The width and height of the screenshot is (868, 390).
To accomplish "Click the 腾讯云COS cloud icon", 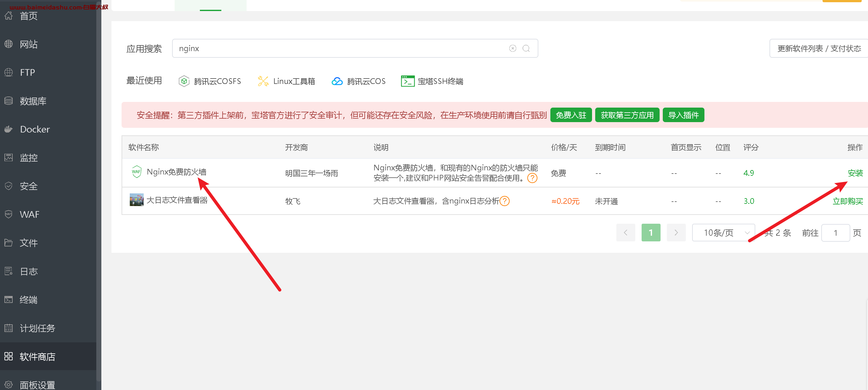I will 337,81.
